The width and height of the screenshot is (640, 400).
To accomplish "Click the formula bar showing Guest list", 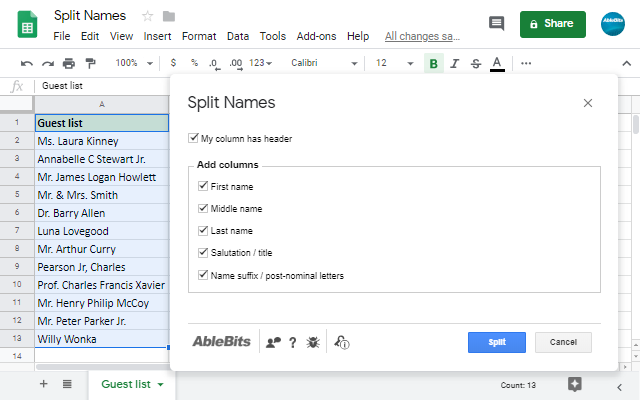I will [102, 86].
